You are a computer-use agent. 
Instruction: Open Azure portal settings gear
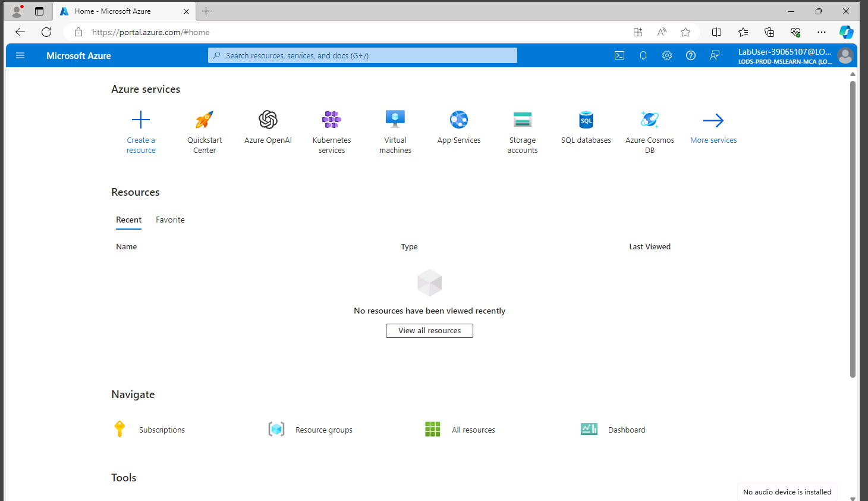point(667,55)
